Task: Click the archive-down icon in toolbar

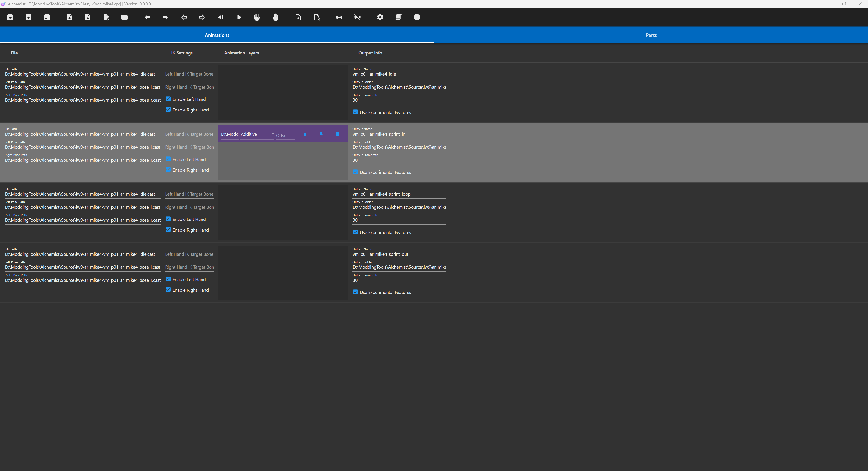Action: [10, 17]
